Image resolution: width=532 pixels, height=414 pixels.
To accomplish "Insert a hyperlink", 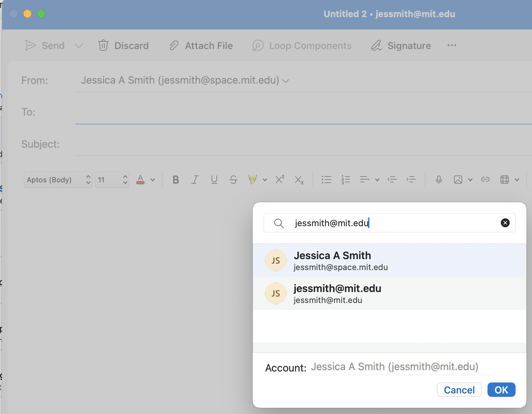I will click(x=485, y=179).
